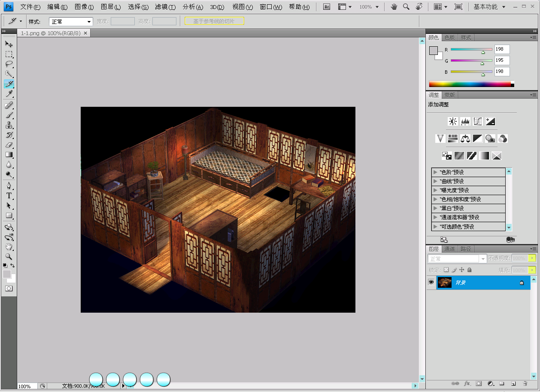The height and width of the screenshot is (392, 540).
Task: Toggle lock image pixels (brush icon)
Action: (454, 270)
